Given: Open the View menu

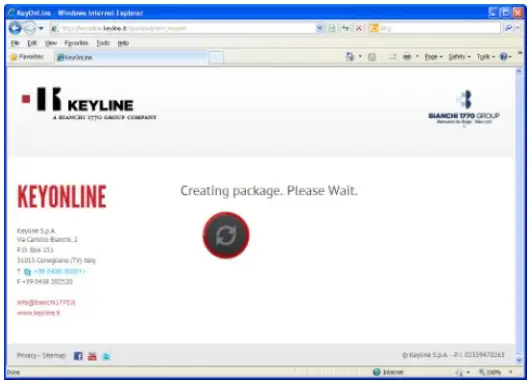Looking at the screenshot, I should [51, 43].
